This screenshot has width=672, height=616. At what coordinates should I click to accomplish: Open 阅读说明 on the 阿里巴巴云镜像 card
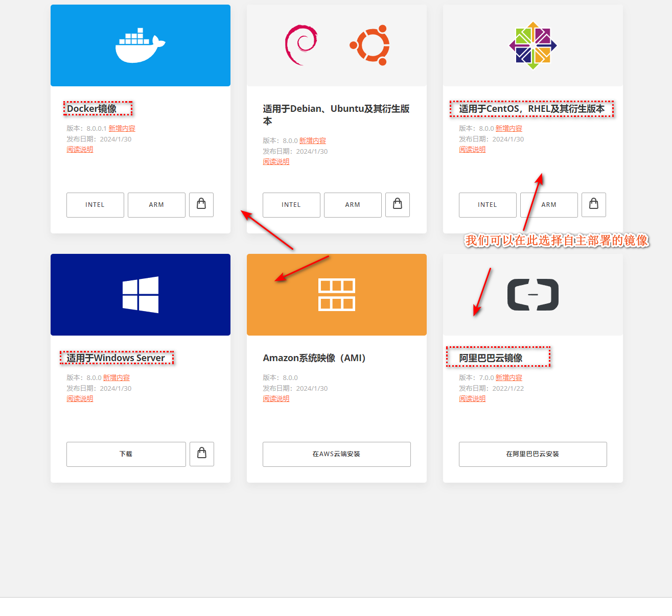(472, 398)
